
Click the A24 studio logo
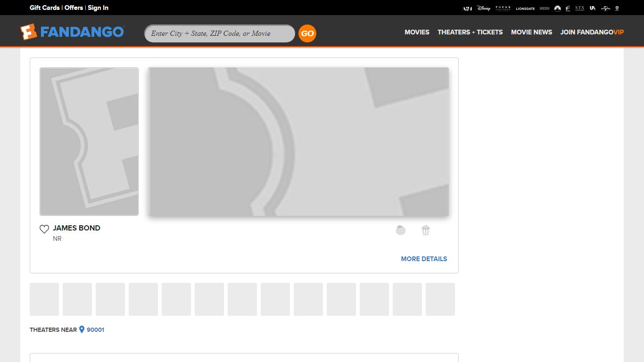[x=467, y=8]
